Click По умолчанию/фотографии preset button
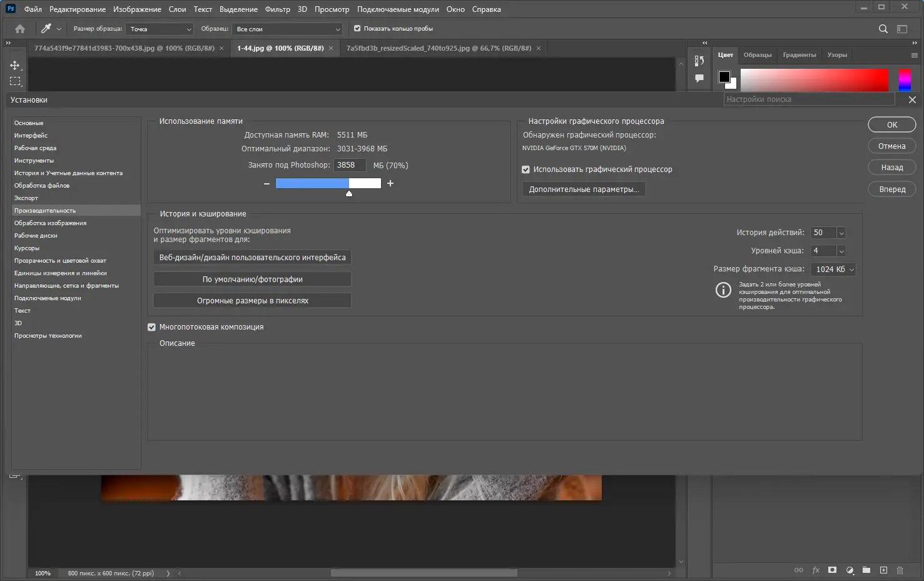924x581 pixels. [251, 278]
